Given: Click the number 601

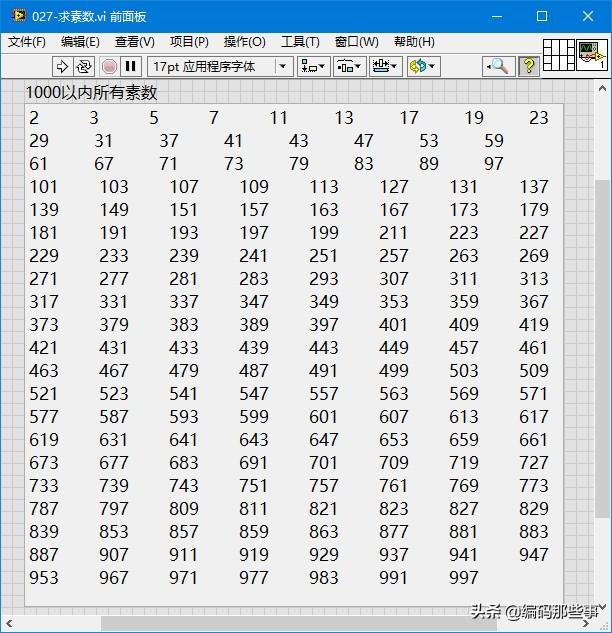Looking at the screenshot, I should [324, 417].
